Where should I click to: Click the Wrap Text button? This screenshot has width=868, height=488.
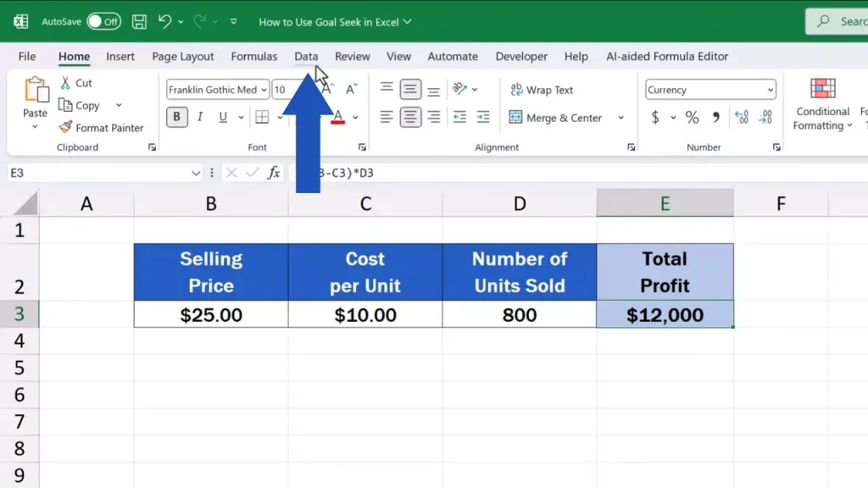541,90
